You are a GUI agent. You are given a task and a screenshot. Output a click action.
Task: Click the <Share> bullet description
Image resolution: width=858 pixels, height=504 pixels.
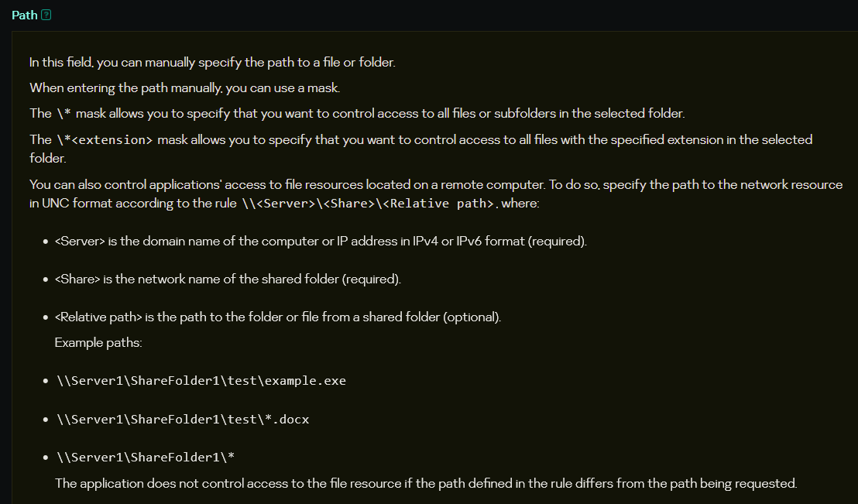pyautogui.click(x=228, y=279)
